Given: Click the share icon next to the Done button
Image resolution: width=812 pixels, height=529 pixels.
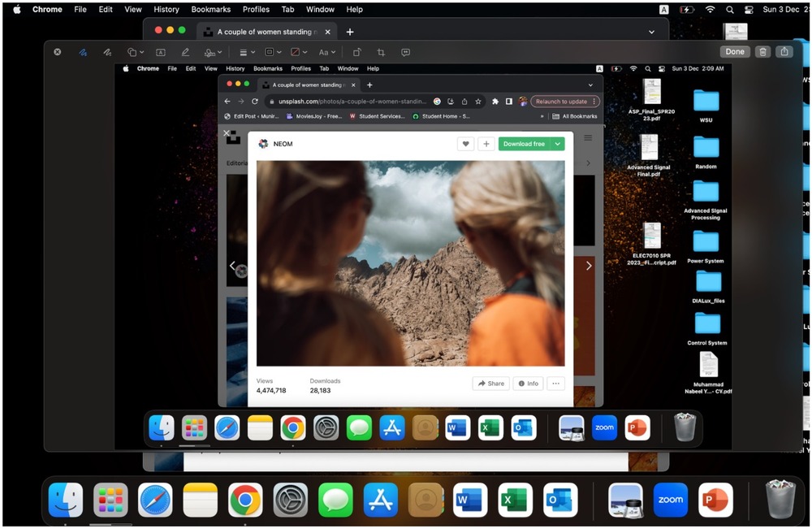Looking at the screenshot, I should [784, 52].
